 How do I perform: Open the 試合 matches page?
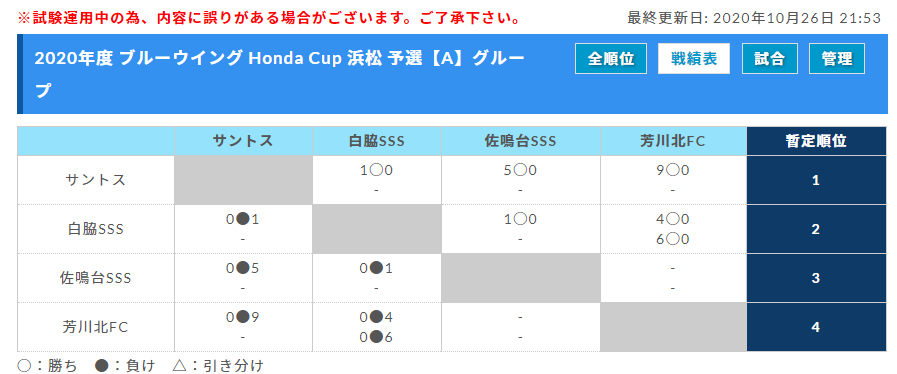pos(769,59)
